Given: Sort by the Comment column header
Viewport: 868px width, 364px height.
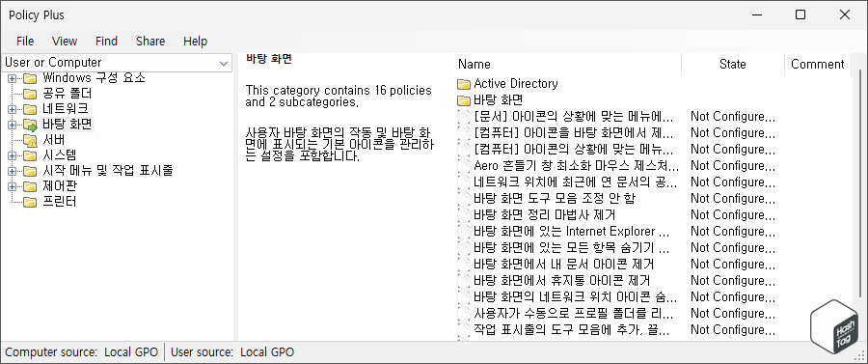Looking at the screenshot, I should click(818, 65).
